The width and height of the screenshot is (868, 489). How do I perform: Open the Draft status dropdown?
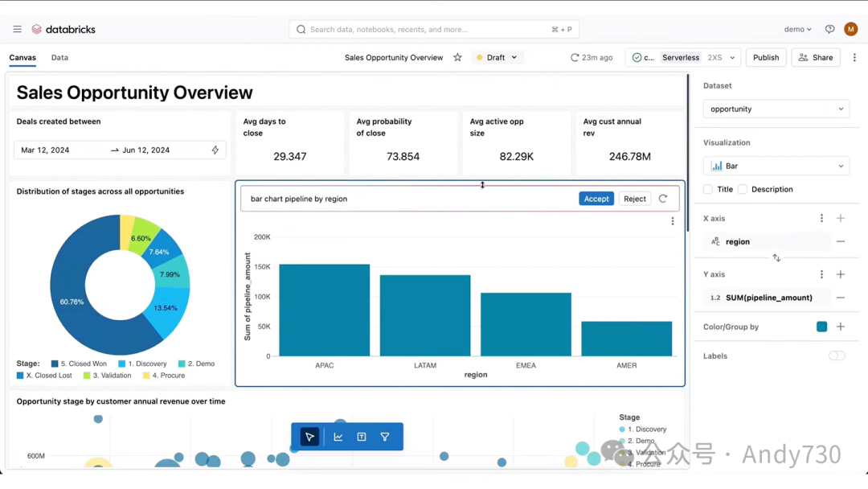(498, 58)
